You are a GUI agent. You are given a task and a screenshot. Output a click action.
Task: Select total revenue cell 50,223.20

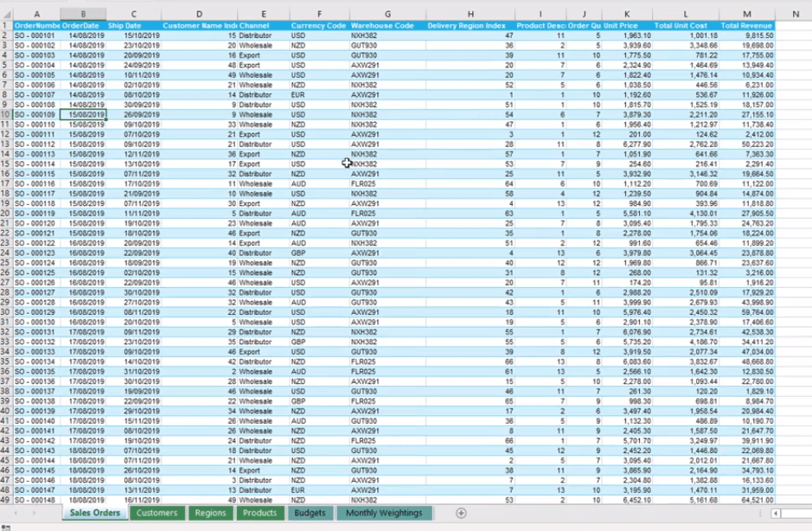pyautogui.click(x=747, y=144)
